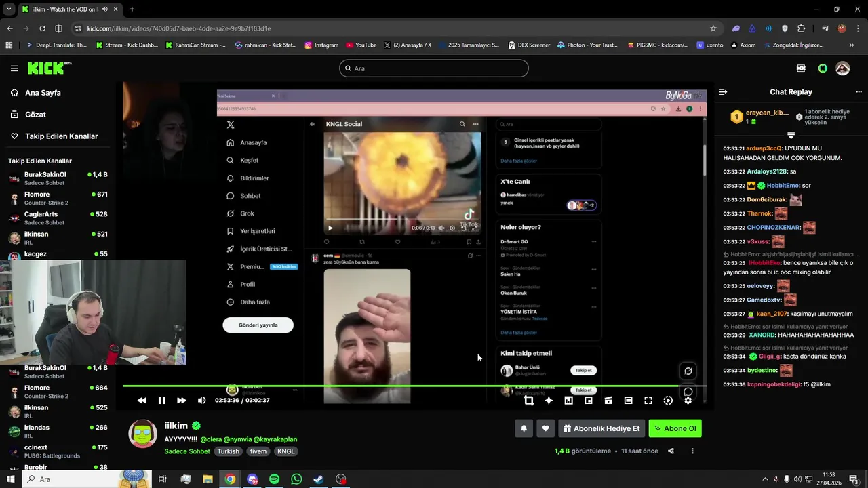Open CaglarArts channel in sidebar
This screenshot has height=488, width=868.
tap(58, 218)
